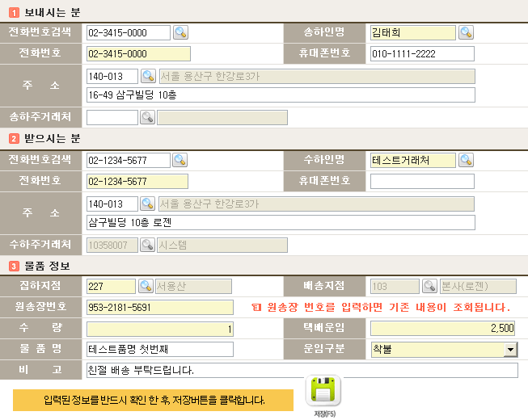The width and height of the screenshot is (528, 420).
Task: Click the sender 휴대폰번호 field 010-1111-2222
Action: pos(422,54)
